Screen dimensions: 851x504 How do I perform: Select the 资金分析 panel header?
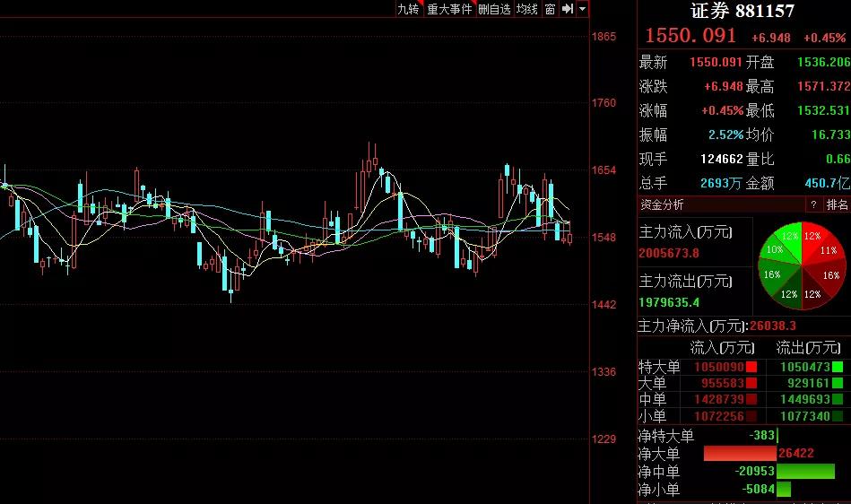pyautogui.click(x=662, y=204)
